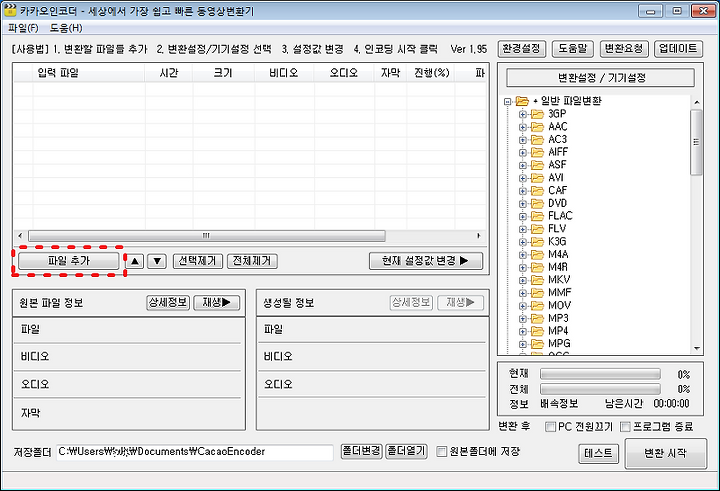
Task: Click the format tree vertical scrollbar thumb
Action: tap(697, 142)
